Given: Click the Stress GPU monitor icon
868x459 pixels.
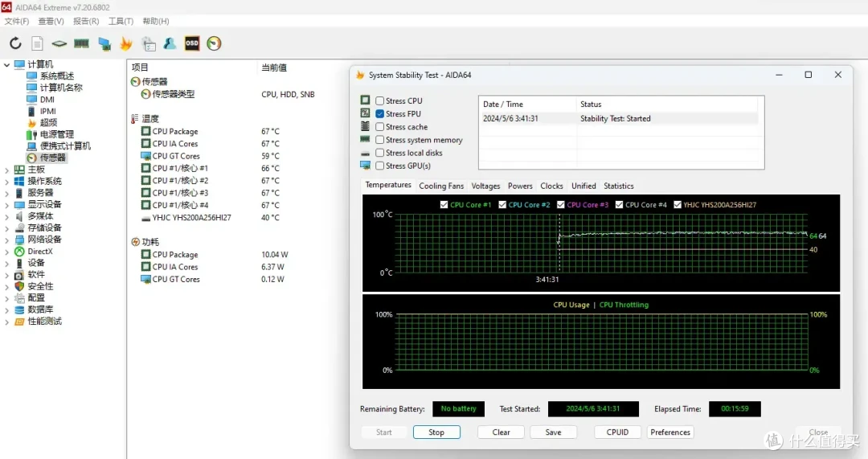Looking at the screenshot, I should (366, 165).
